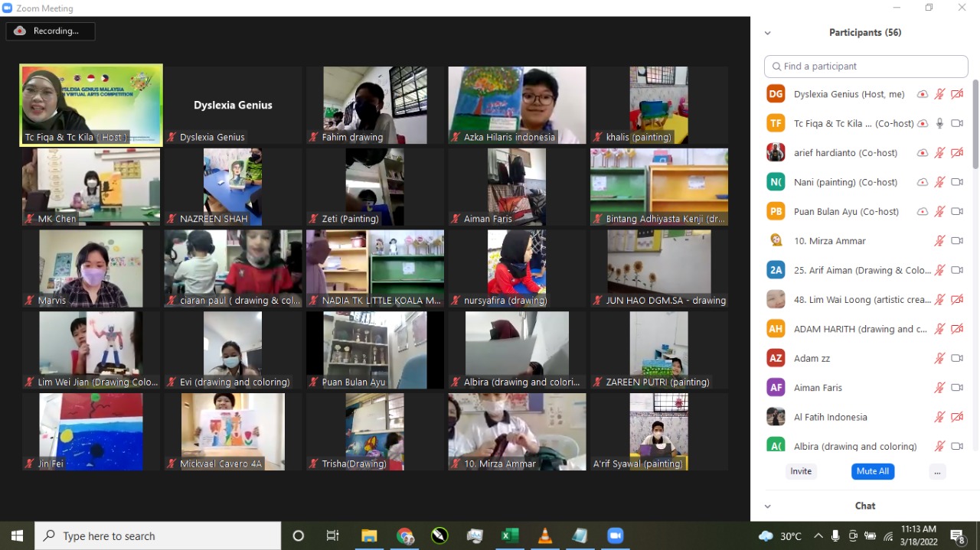Open VLC media player from taskbar
Screen dimensions: 980x550
point(545,535)
